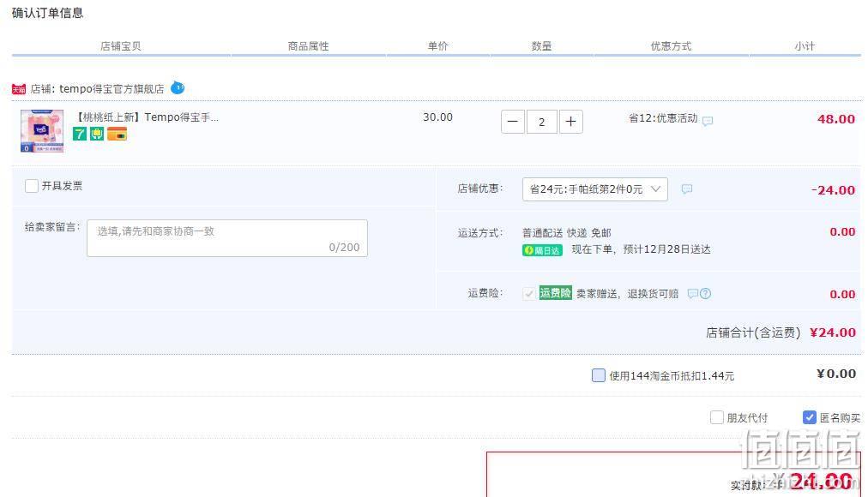Screen dimensions: 868x497
Task: Click the comment icon beside 店铺优惠 dropdown
Action: (x=686, y=189)
